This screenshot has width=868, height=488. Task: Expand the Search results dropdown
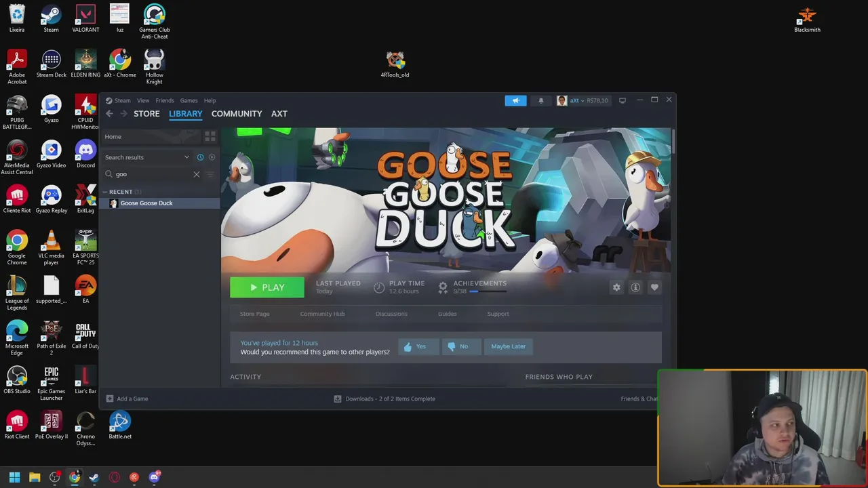186,157
